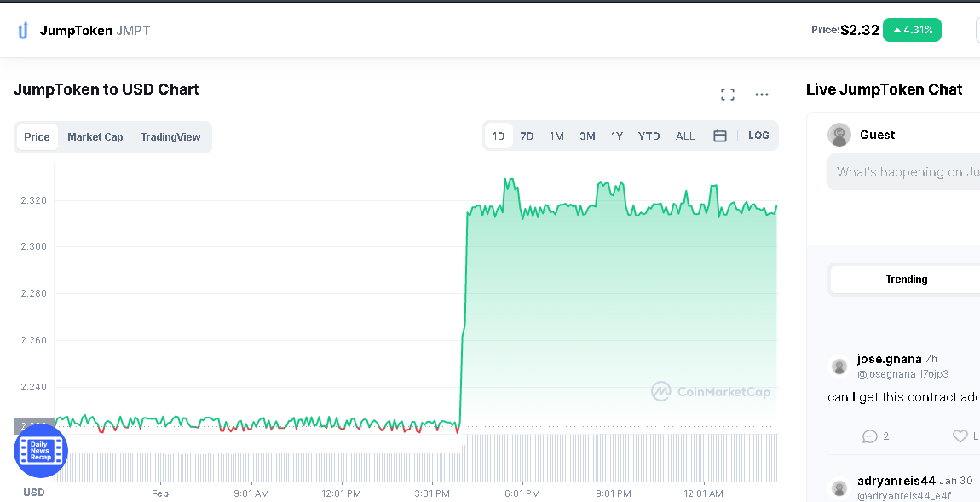Viewport: 980px width, 502px height.
Task: Open the calendar date range picker
Action: 720,136
